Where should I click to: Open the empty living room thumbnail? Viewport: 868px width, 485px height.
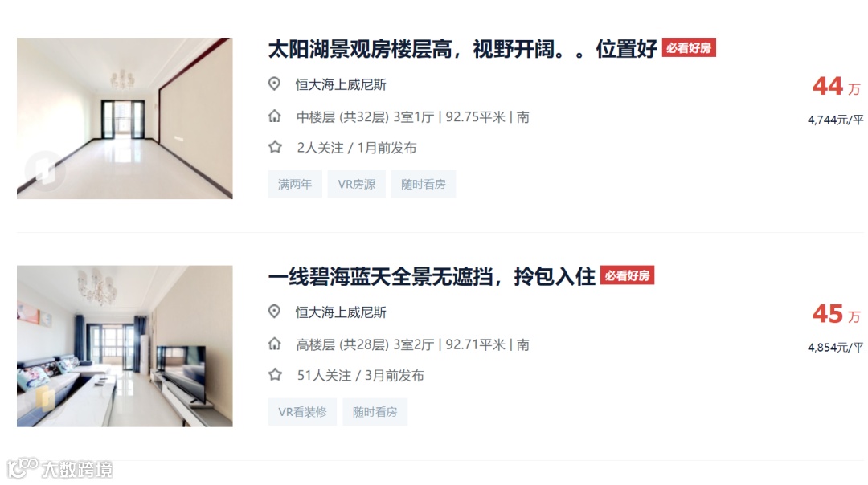125,118
